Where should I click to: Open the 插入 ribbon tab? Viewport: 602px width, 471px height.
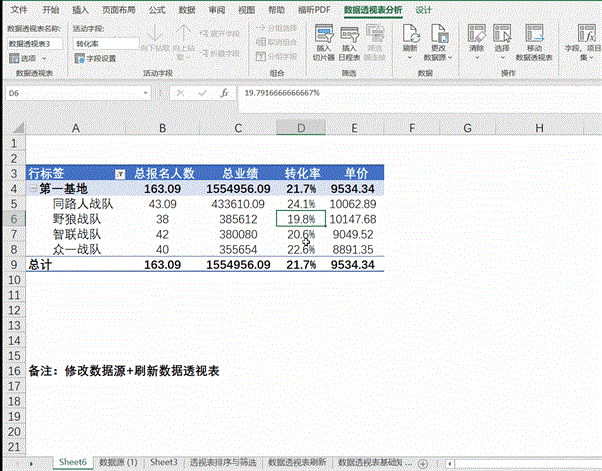point(80,9)
